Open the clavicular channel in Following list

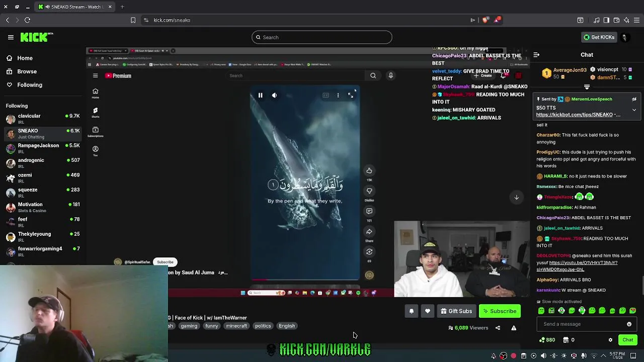tap(43, 119)
